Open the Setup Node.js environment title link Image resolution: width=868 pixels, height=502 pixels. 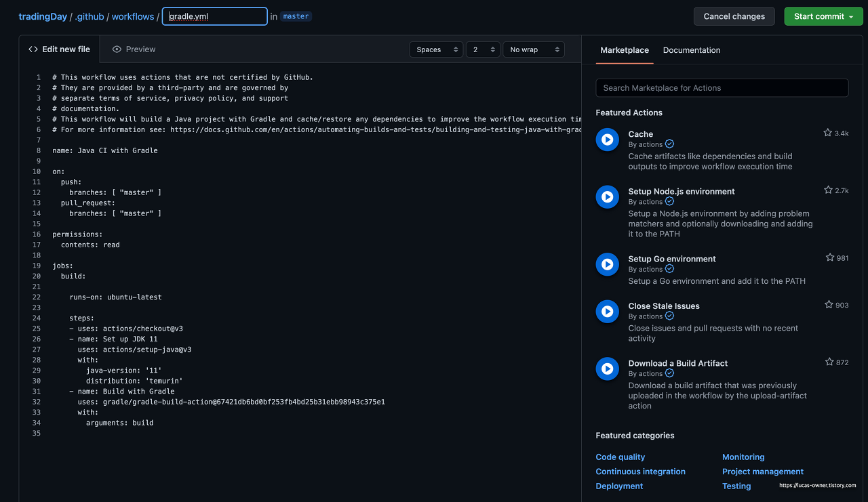tap(682, 191)
